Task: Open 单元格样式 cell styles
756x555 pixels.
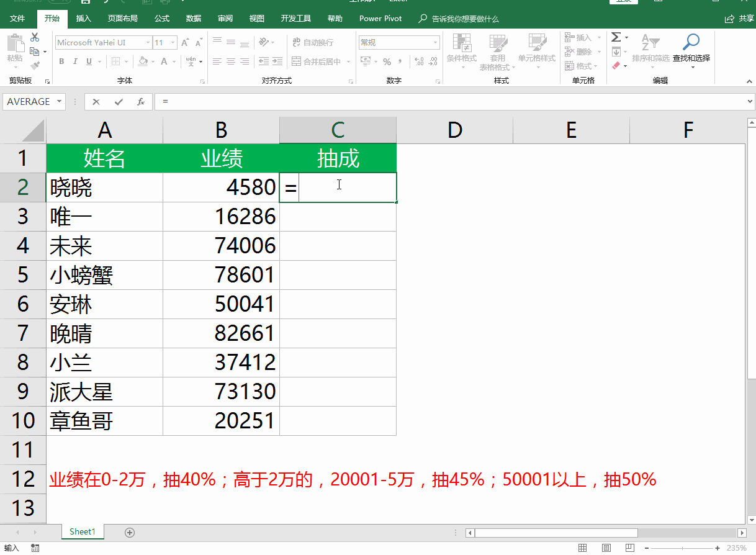Action: tap(537, 51)
